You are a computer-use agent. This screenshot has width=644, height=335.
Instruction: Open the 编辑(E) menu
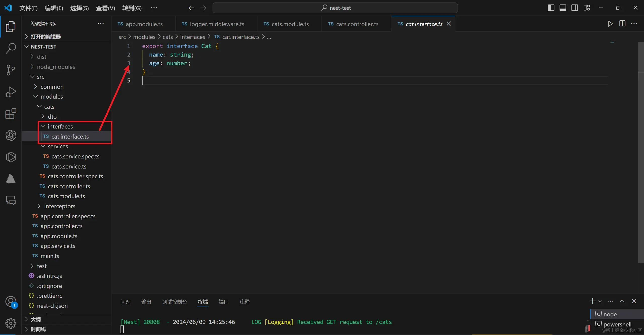pyautogui.click(x=54, y=8)
